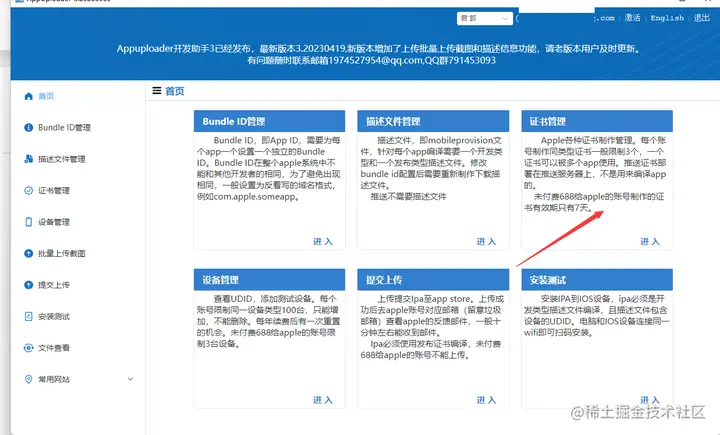Click the 首页 home icon in sidebar
This screenshot has width=720, height=435.
pos(28,96)
